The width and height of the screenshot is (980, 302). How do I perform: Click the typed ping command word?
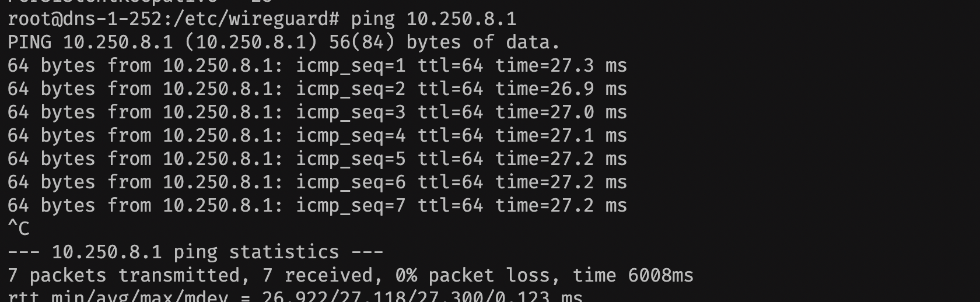(373, 19)
